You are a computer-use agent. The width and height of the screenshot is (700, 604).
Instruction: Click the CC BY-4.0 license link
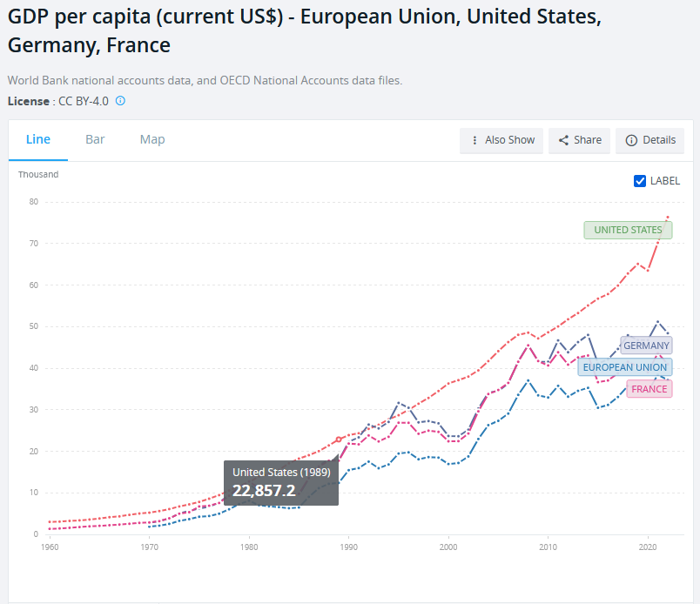84,101
